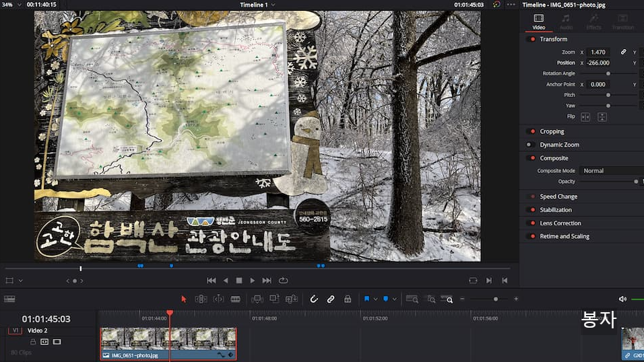Disable the Retime and Scaling toggle
Image resolution: width=644 pixels, height=362 pixels.
[x=531, y=236]
